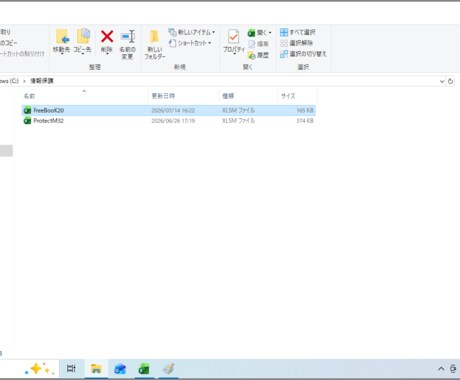Click the Excel icon beside ProtectM32
This screenshot has width=460, height=380.
tap(27, 121)
